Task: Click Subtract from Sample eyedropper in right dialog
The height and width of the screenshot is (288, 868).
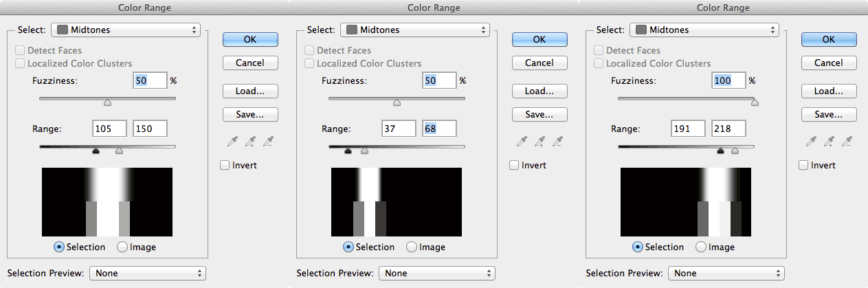Action: (847, 142)
